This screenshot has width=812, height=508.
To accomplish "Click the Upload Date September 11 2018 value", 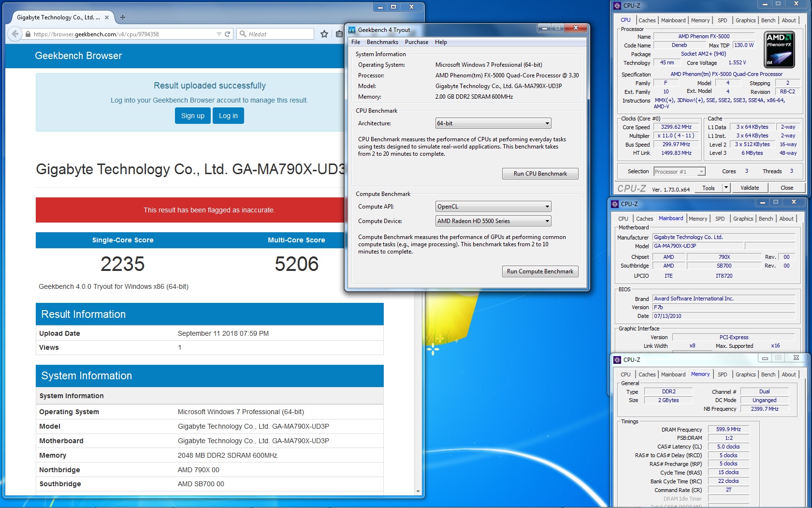I will click(x=223, y=333).
